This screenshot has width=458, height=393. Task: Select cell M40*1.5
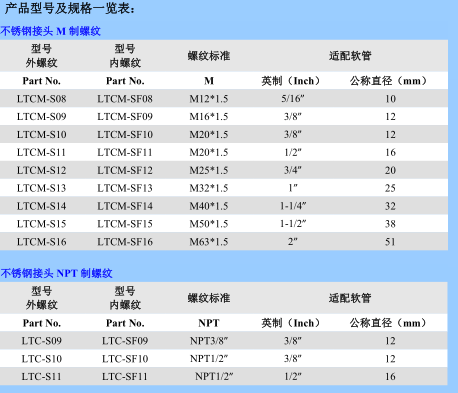pos(209,206)
